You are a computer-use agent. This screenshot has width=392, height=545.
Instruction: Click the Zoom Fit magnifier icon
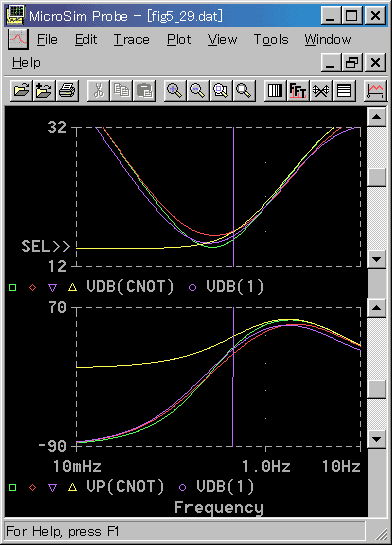click(244, 91)
